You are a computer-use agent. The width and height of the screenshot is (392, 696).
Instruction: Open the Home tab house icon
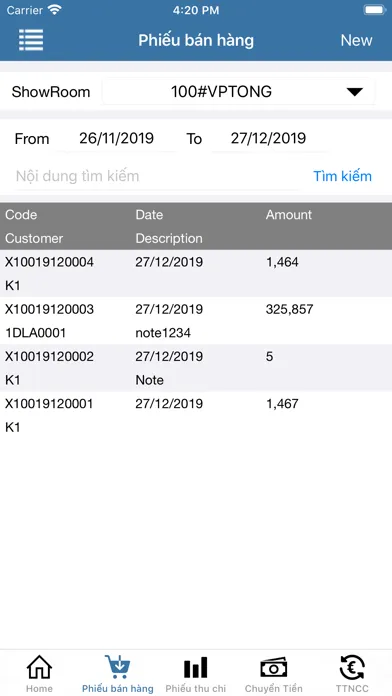point(40,667)
